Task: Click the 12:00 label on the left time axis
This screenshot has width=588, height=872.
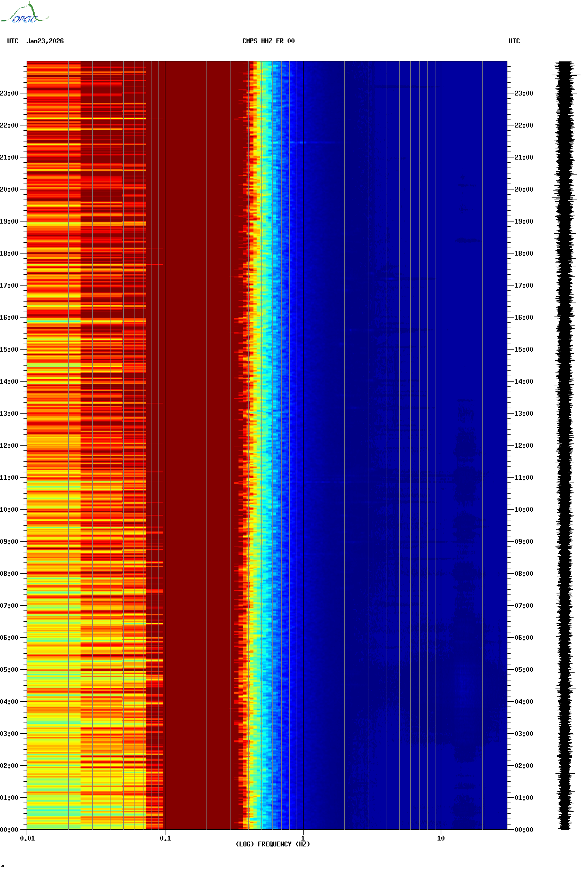Action: pos(9,446)
